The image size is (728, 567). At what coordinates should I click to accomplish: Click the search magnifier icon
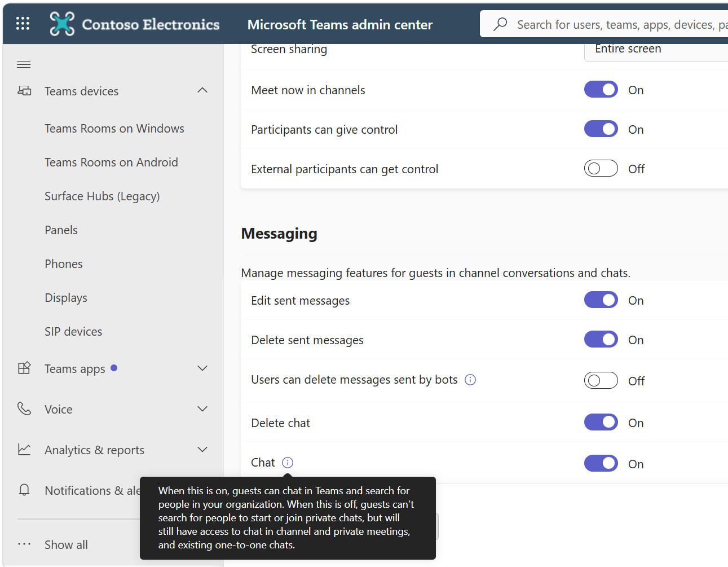(500, 24)
